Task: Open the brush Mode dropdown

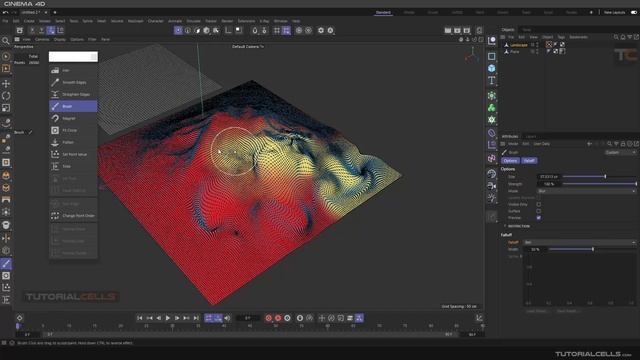Action: (586, 191)
